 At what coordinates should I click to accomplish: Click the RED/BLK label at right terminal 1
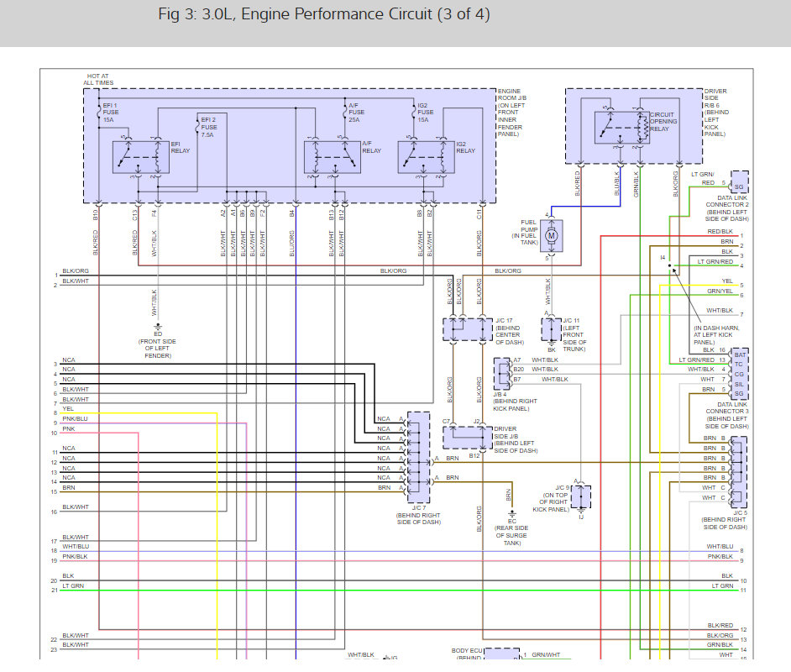point(720,232)
